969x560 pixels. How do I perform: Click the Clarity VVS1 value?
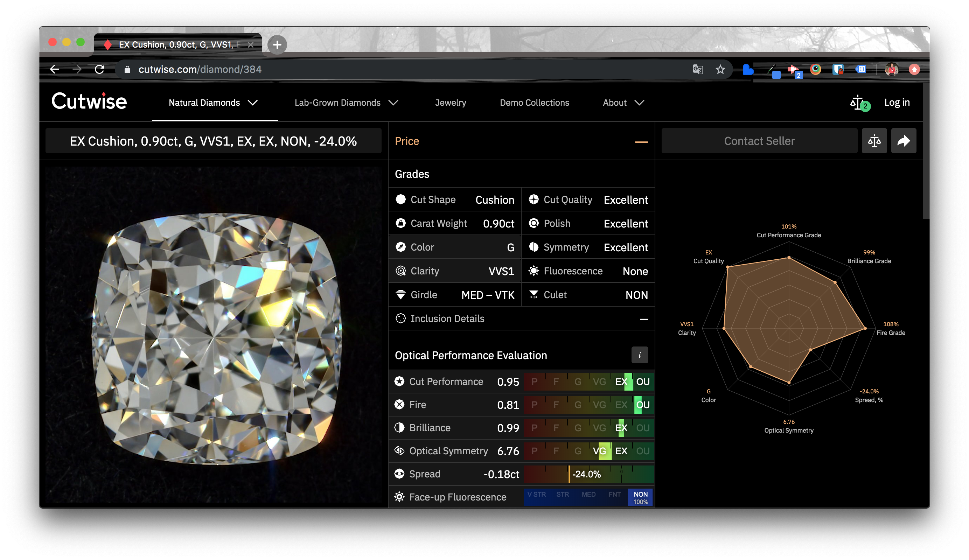coord(501,271)
